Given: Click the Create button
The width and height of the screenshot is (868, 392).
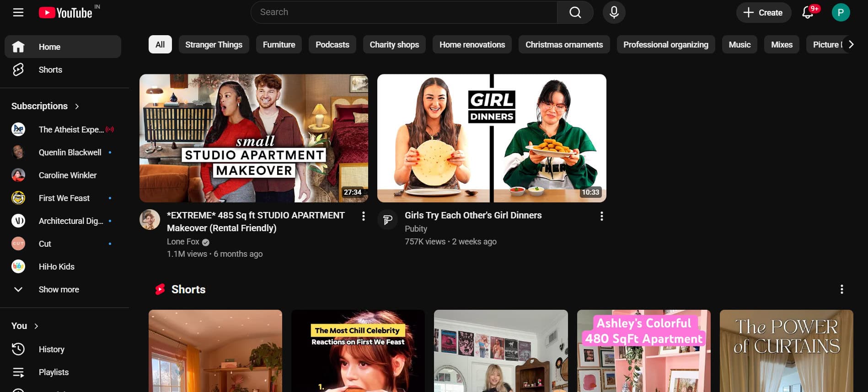Looking at the screenshot, I should pyautogui.click(x=763, y=13).
